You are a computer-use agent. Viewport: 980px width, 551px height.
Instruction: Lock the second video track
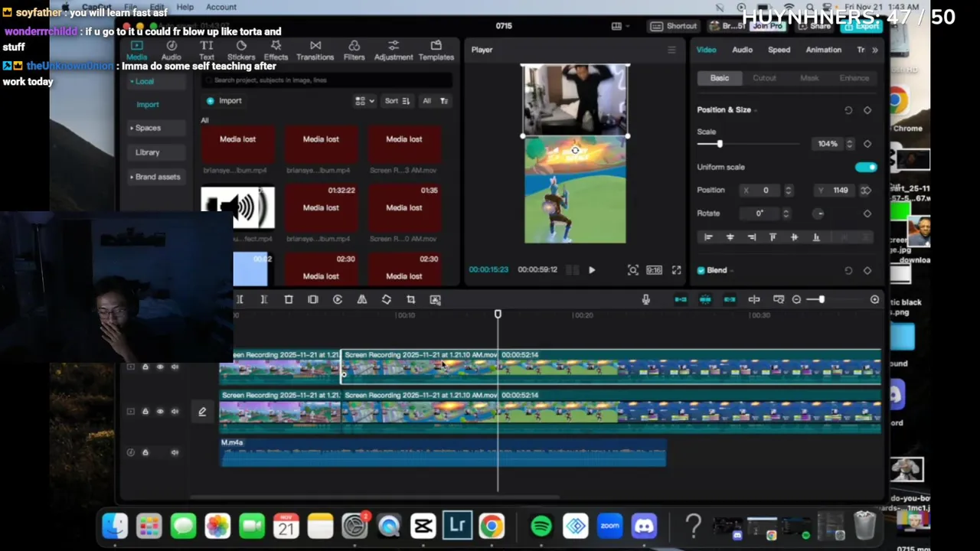[x=145, y=412]
